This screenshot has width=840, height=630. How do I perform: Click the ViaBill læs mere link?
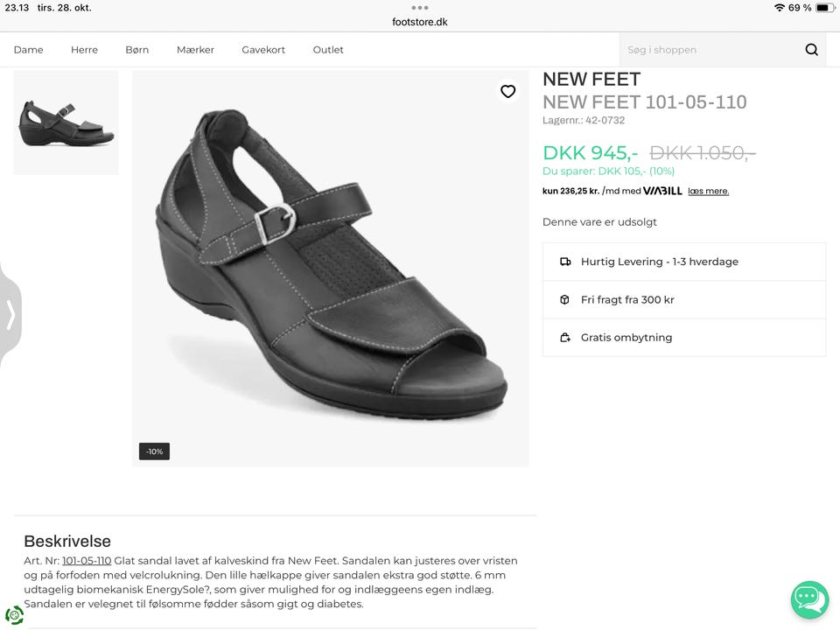(x=708, y=192)
